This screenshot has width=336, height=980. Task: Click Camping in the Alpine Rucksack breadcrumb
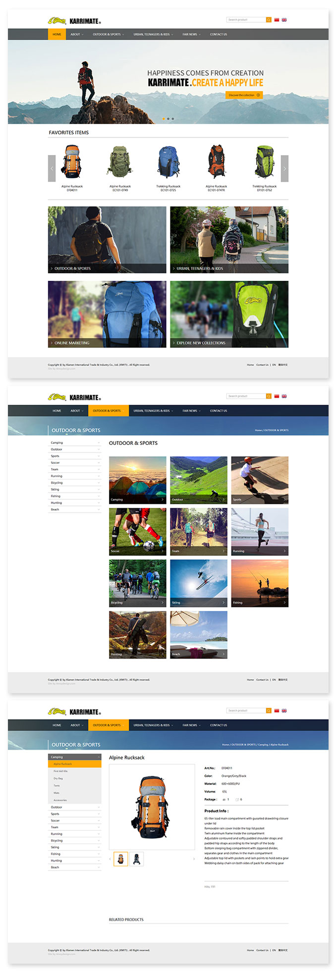(263, 745)
